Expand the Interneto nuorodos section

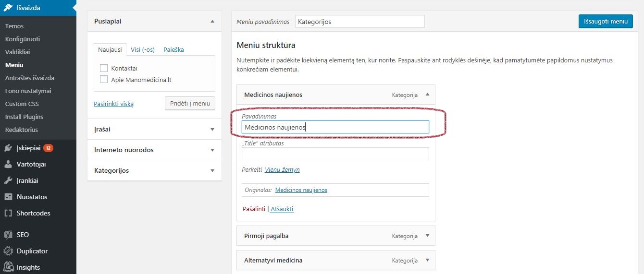click(x=212, y=150)
